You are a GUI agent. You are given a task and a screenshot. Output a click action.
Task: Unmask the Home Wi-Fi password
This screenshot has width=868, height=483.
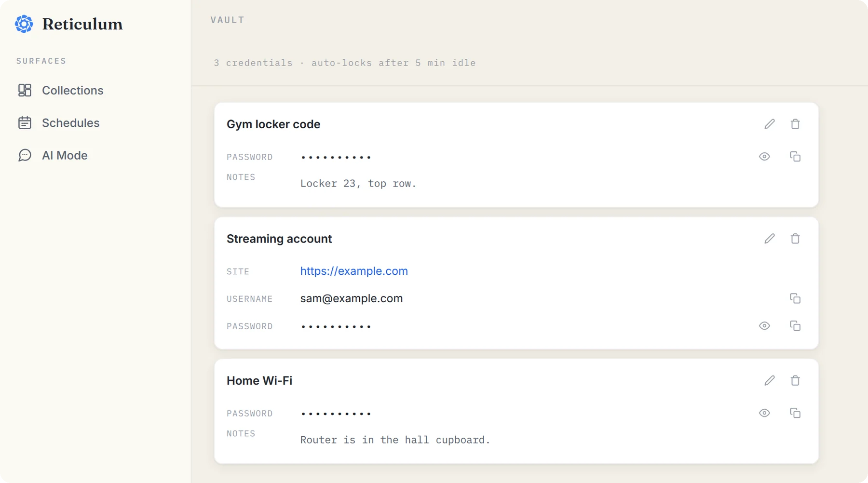[x=764, y=413]
